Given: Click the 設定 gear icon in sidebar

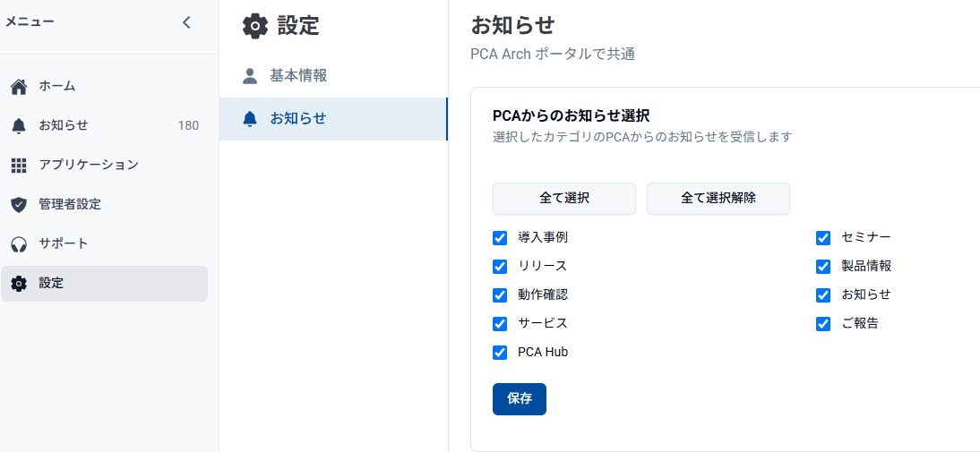Looking at the screenshot, I should (x=18, y=284).
